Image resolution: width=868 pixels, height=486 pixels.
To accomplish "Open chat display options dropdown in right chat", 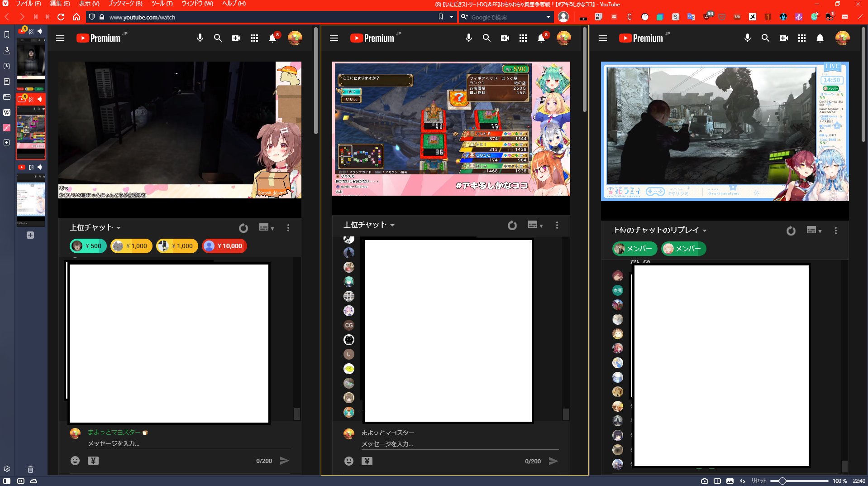I will pos(814,230).
